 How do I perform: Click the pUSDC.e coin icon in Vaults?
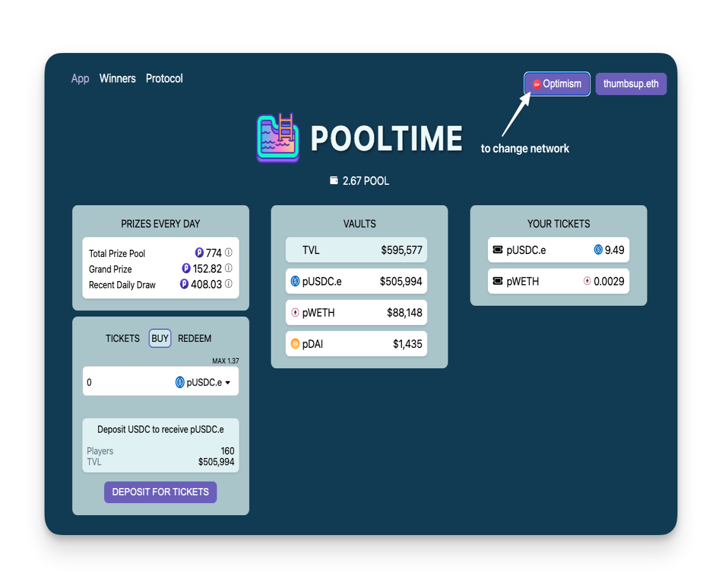tap(295, 281)
